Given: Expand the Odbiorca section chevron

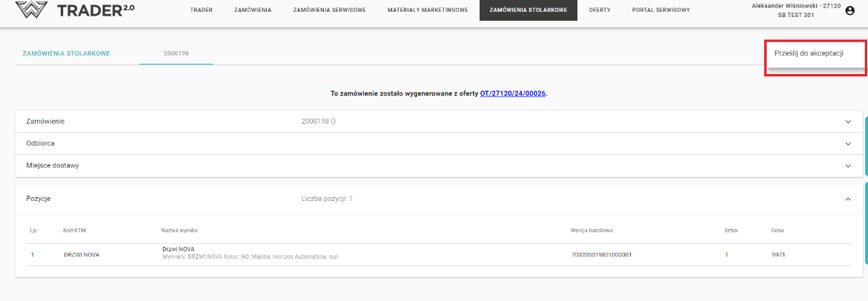Looking at the screenshot, I should (x=848, y=143).
